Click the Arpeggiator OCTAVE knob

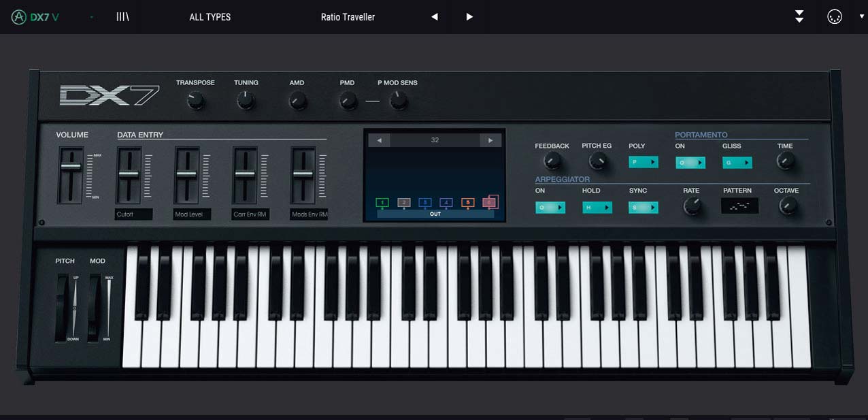787,207
